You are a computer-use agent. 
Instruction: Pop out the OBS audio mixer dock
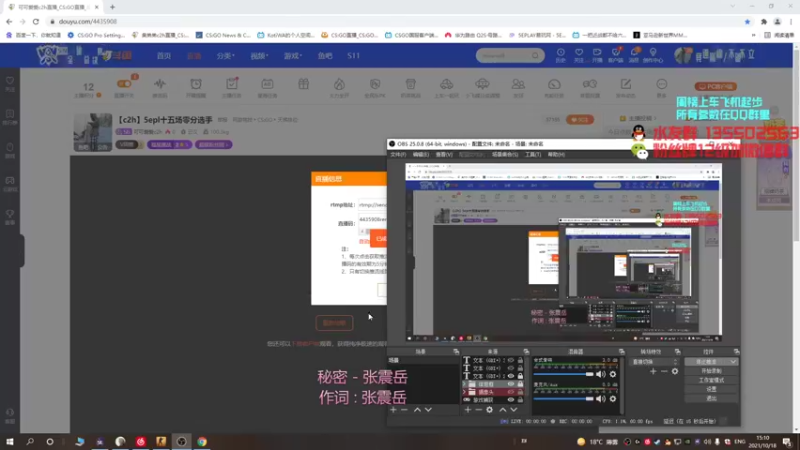(x=621, y=352)
